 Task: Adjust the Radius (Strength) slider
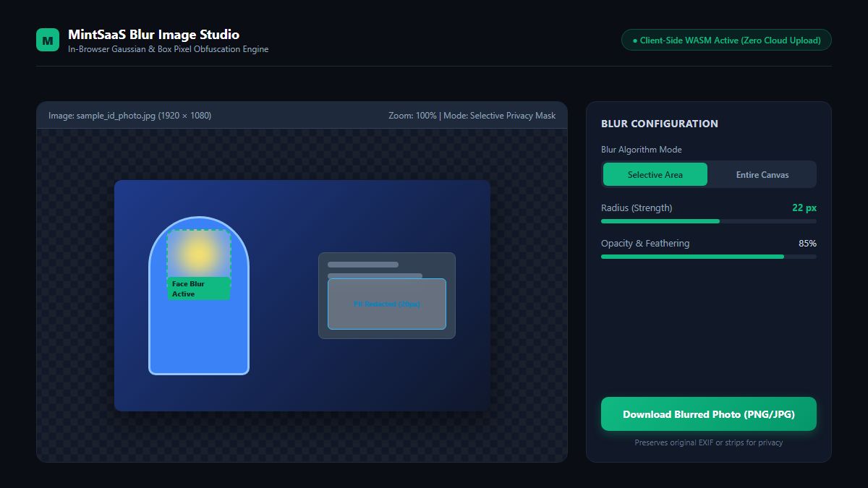pos(709,221)
